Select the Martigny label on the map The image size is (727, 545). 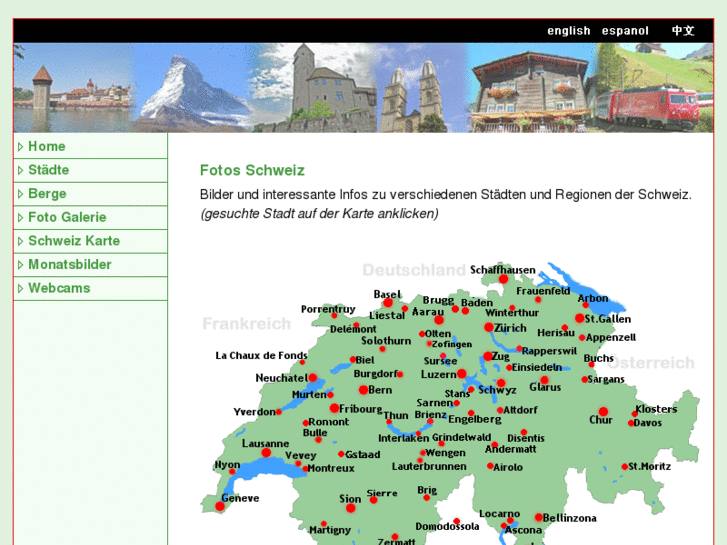[x=330, y=530]
